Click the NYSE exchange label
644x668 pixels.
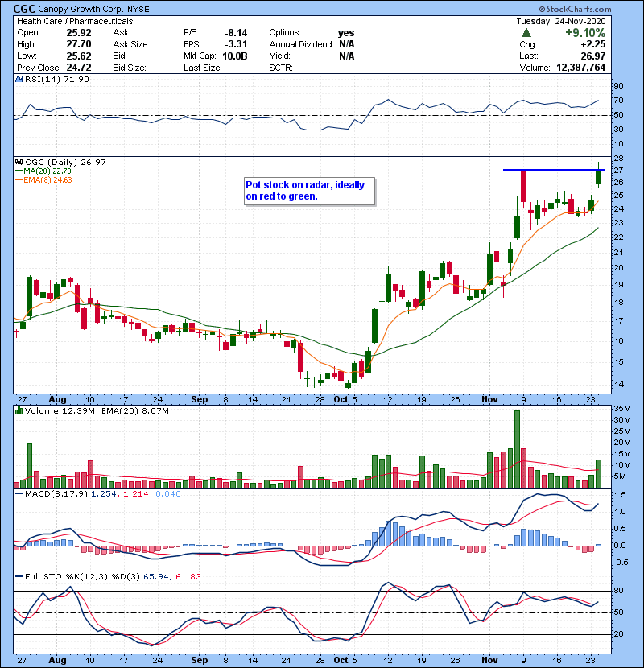pos(138,10)
